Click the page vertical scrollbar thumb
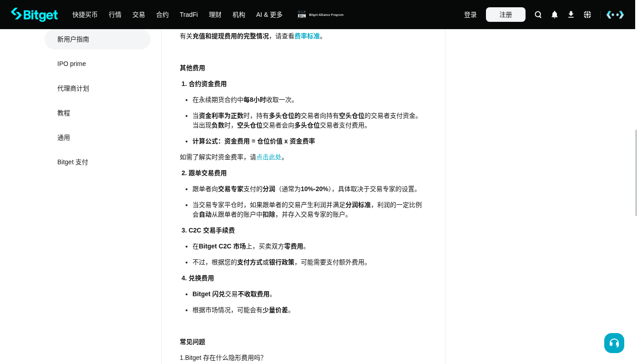This screenshot has height=364, width=637. [636, 173]
